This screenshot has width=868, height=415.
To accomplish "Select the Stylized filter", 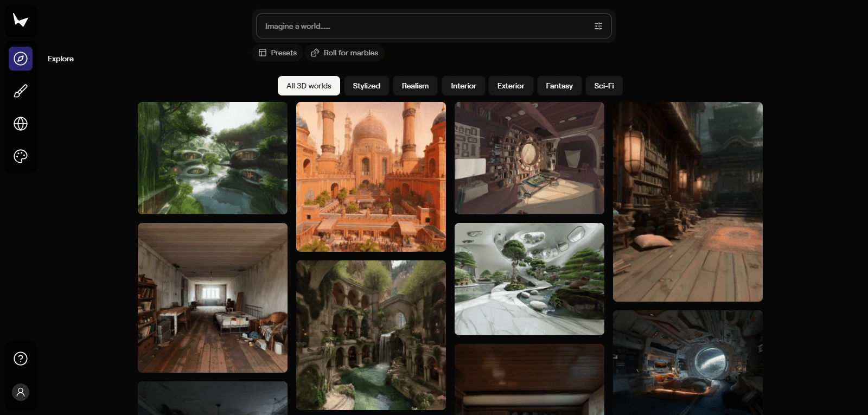I will [366, 86].
